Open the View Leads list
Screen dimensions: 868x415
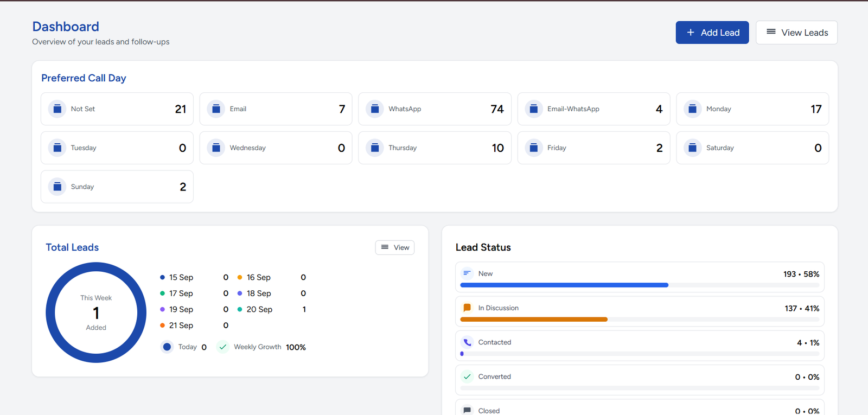pos(797,33)
